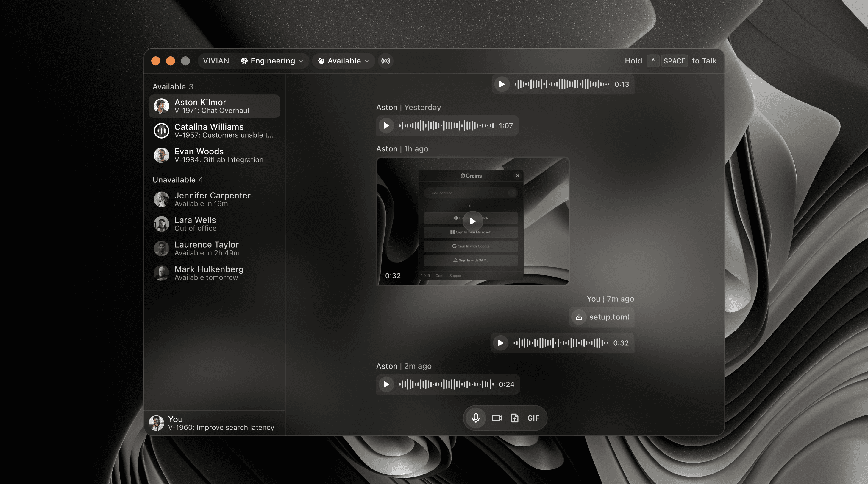Screen dimensions: 868x484
Task: Click the file upload icon in the composer
Action: [515, 418]
